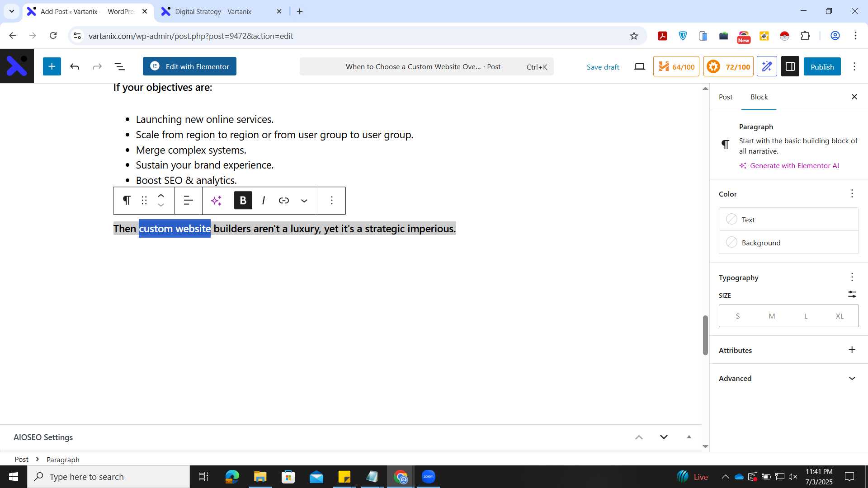The height and width of the screenshot is (488, 868).
Task: Expand the Advanced panel
Action: tap(788, 378)
